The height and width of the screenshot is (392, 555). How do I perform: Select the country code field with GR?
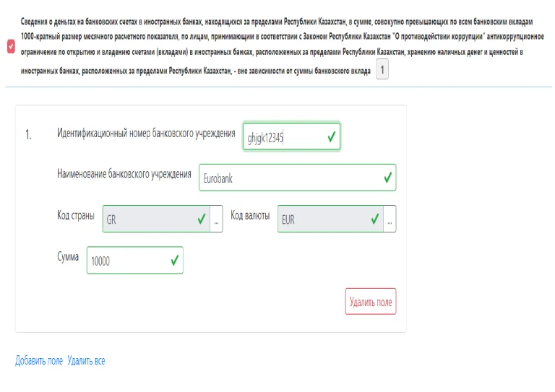pos(147,219)
